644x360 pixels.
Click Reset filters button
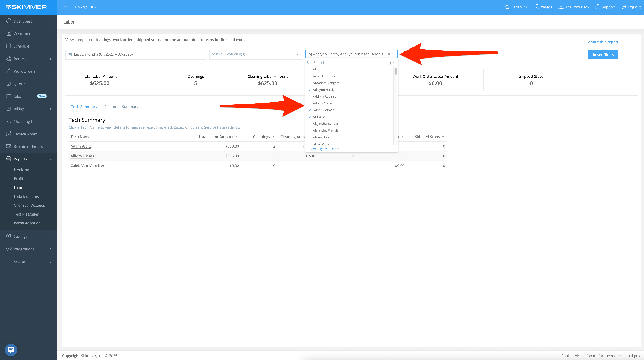pyautogui.click(x=603, y=55)
